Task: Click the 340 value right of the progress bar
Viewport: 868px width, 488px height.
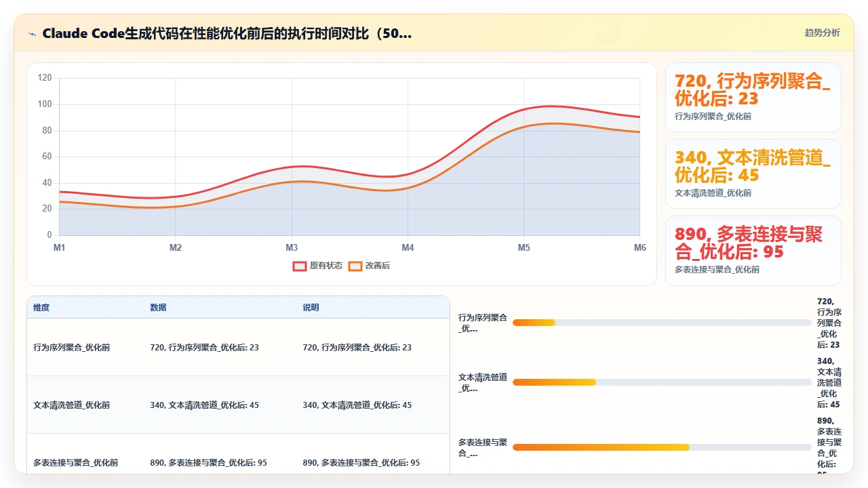Action: (829, 382)
